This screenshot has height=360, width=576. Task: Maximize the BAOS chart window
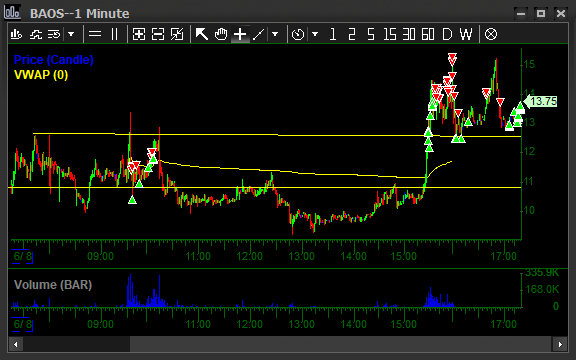541,14
